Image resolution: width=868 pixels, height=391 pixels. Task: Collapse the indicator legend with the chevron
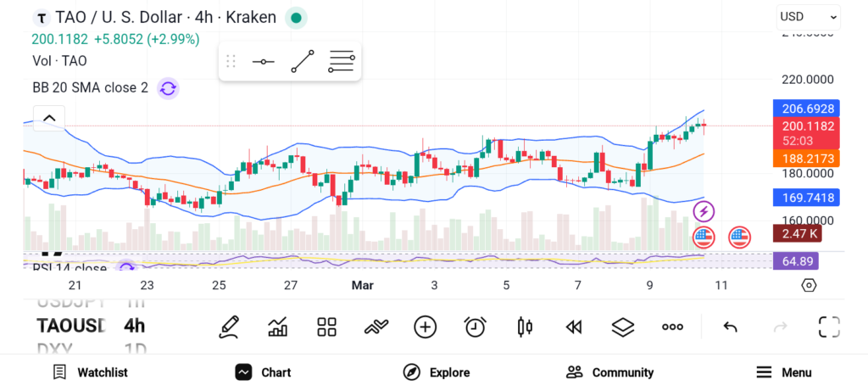pos(49,118)
